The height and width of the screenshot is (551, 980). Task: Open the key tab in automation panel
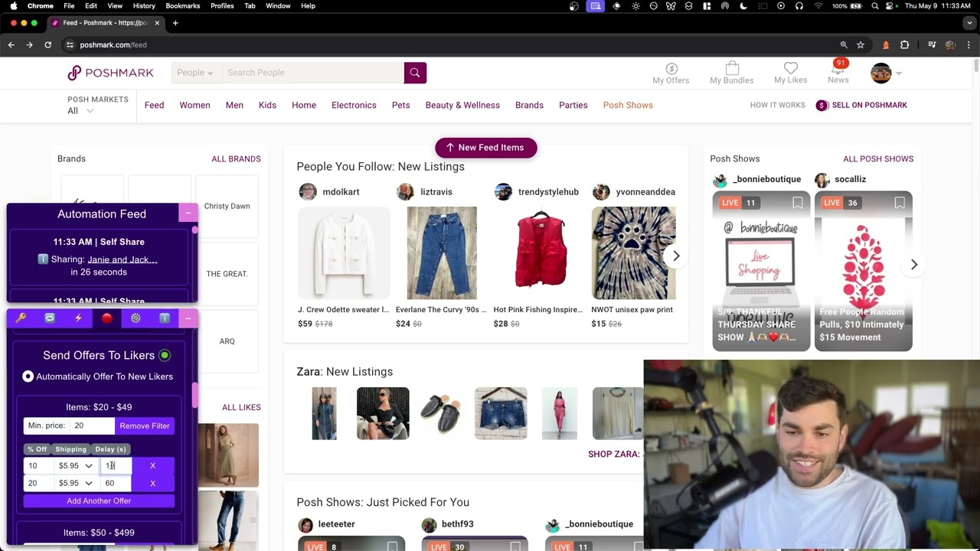coord(21,318)
